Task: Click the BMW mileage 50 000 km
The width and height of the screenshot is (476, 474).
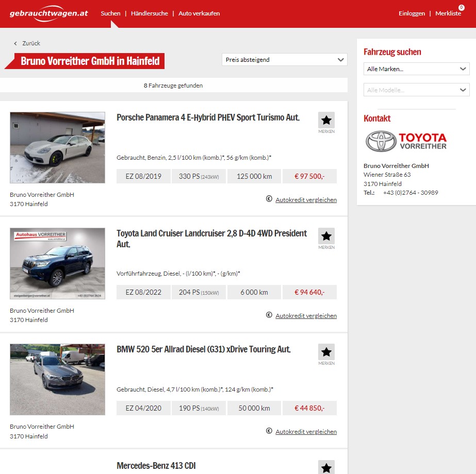Action: pos(254,408)
